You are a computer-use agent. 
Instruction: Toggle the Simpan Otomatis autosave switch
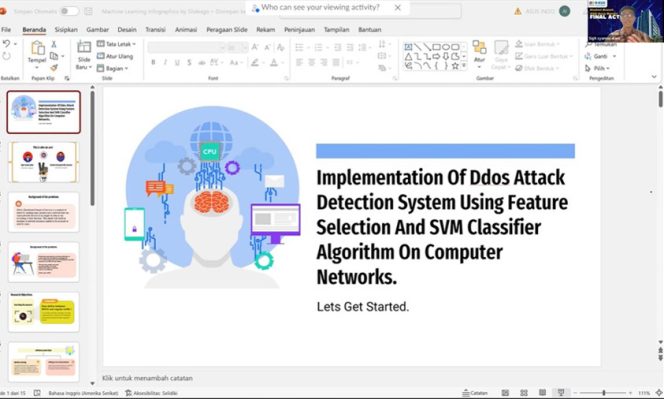[x=69, y=11]
